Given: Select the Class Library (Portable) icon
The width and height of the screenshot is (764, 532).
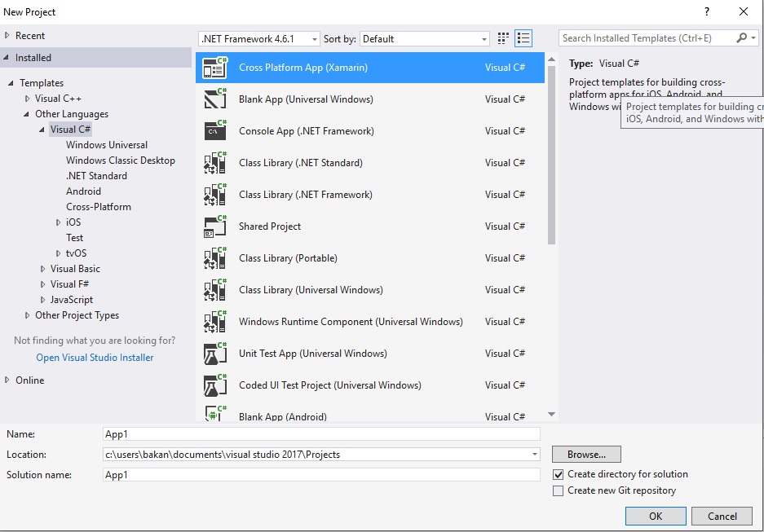Looking at the screenshot, I should click(215, 258).
